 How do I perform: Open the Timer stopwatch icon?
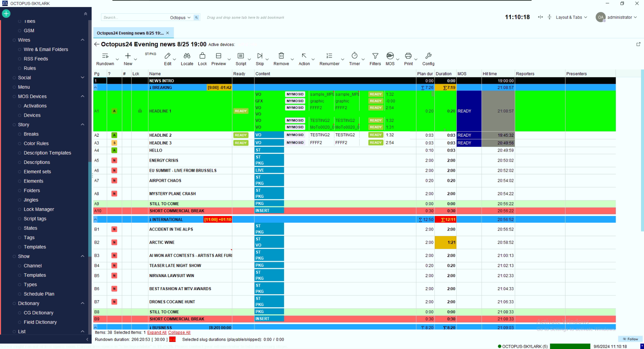pyautogui.click(x=354, y=56)
